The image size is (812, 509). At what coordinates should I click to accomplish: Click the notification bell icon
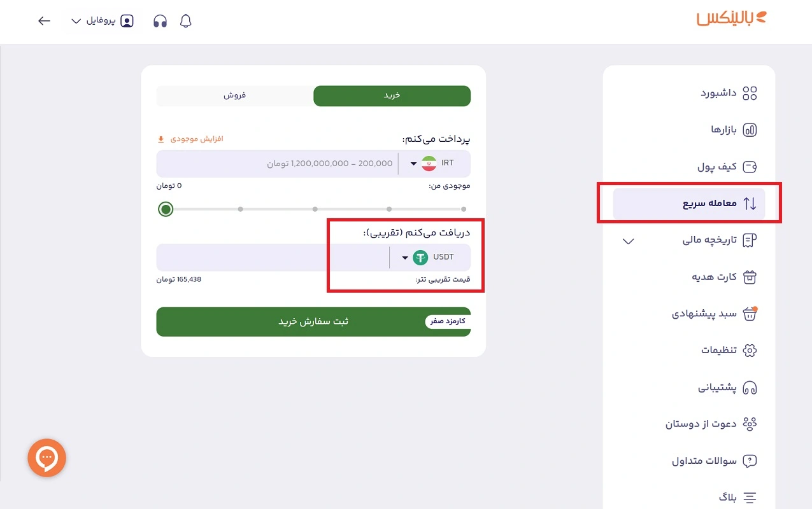click(x=185, y=20)
